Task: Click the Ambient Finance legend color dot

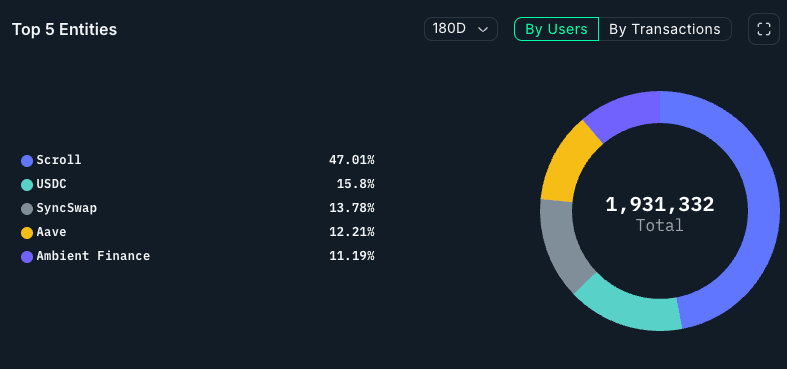Action: (27, 257)
